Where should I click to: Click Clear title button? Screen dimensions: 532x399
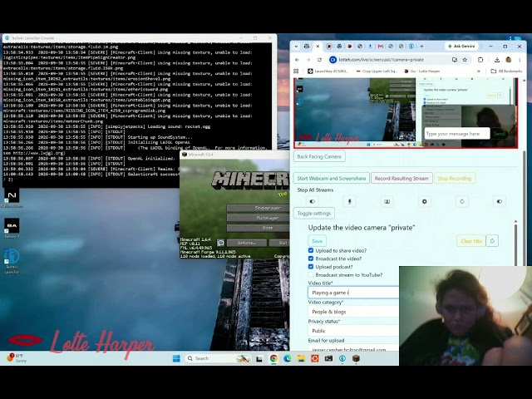pyautogui.click(x=471, y=241)
